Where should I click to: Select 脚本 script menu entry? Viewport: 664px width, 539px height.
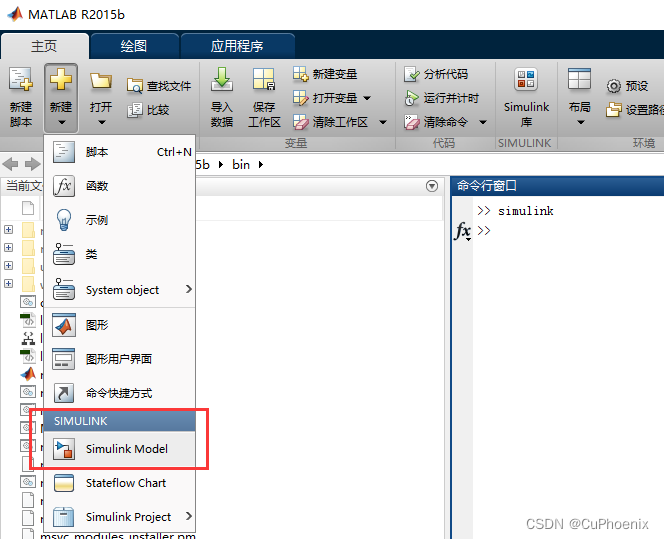120,152
